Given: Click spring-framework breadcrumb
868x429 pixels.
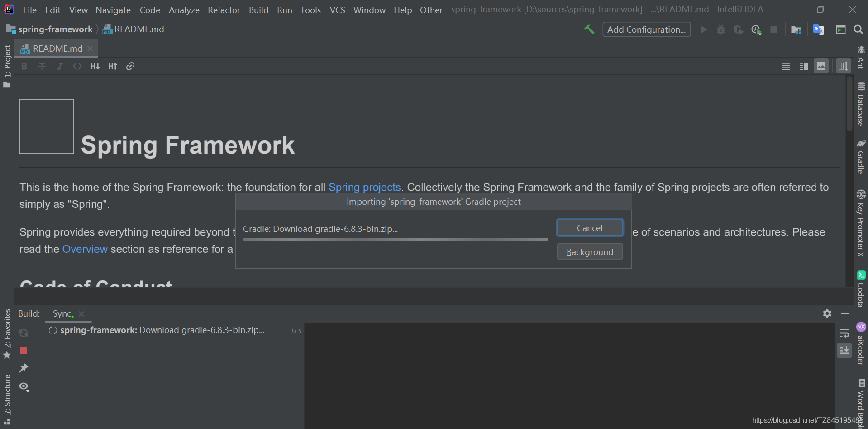Looking at the screenshot, I should point(50,29).
